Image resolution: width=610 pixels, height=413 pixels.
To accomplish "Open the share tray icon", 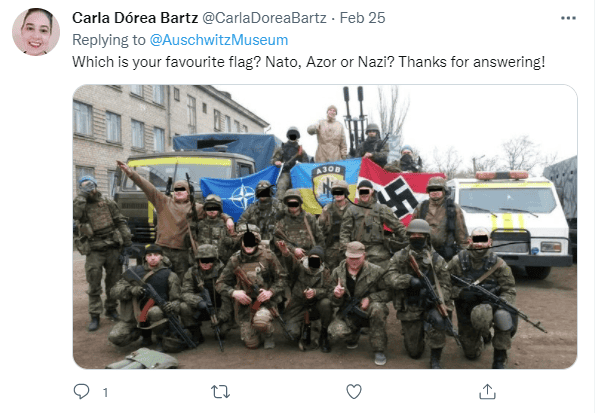I will point(487,391).
